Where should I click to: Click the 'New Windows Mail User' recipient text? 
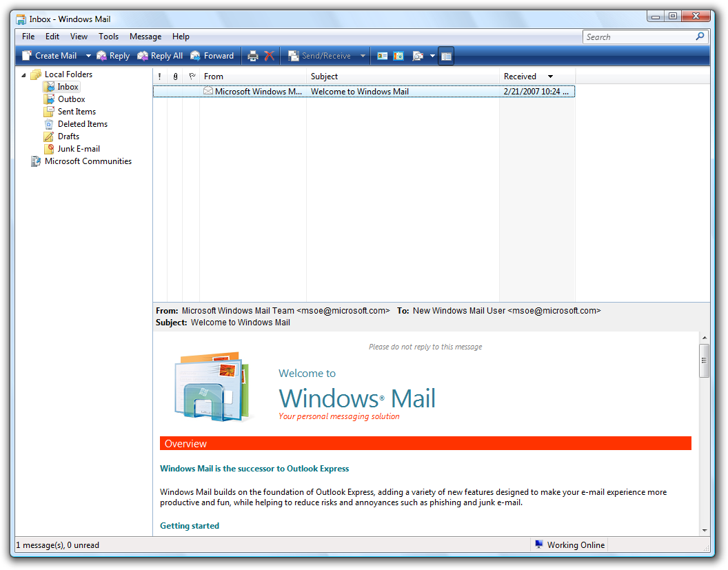[458, 311]
